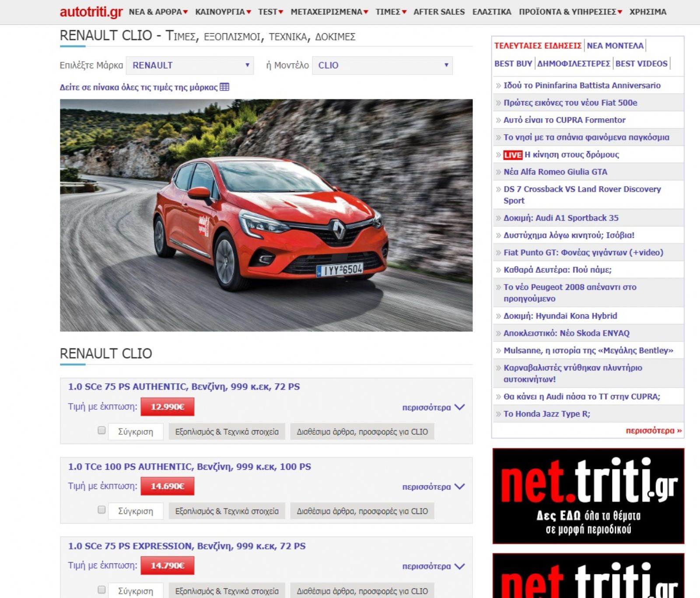Open Εξοπλισμός & Τεχνικά στοιχεία for SCe 75 AUTHENTIC
Viewport: 700px width, 598px height.
(x=227, y=432)
